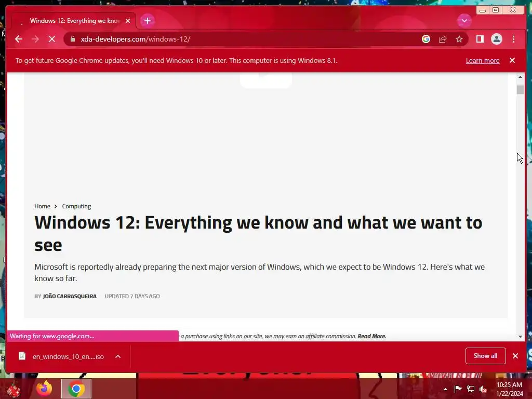Click the Google icon in the address bar

[426, 39]
